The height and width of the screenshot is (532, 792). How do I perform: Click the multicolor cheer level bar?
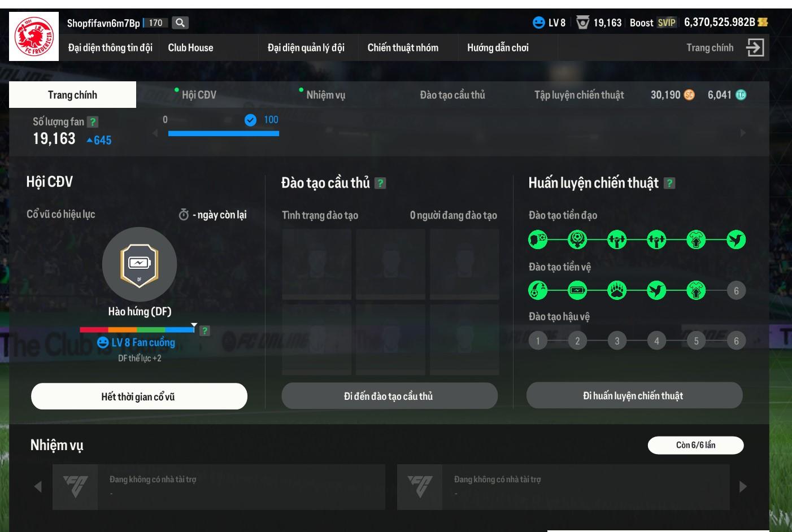[137, 330]
